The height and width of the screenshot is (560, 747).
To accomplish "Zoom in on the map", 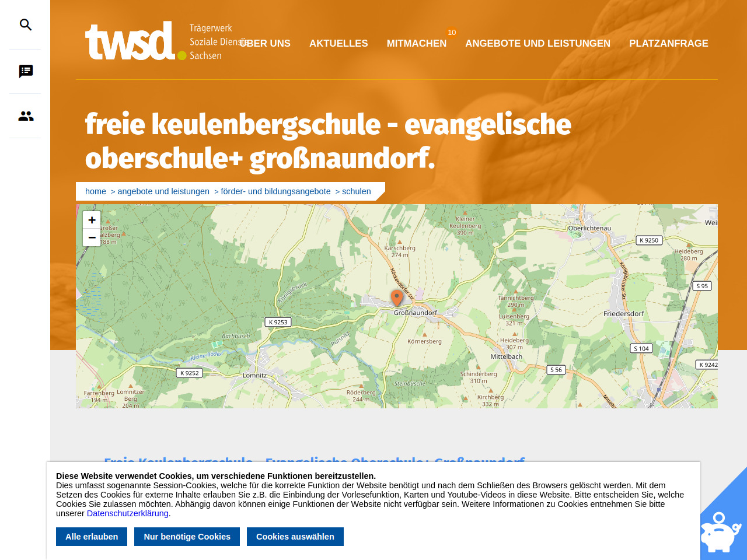I will click(x=92, y=220).
